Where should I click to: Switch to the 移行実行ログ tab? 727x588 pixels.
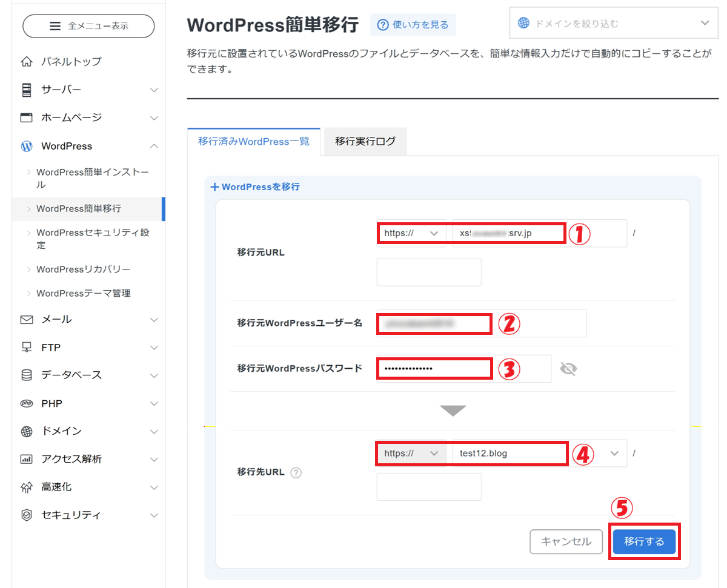pyautogui.click(x=365, y=142)
